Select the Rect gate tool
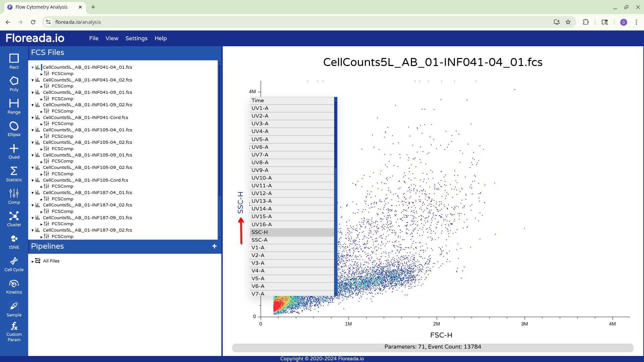 click(14, 61)
